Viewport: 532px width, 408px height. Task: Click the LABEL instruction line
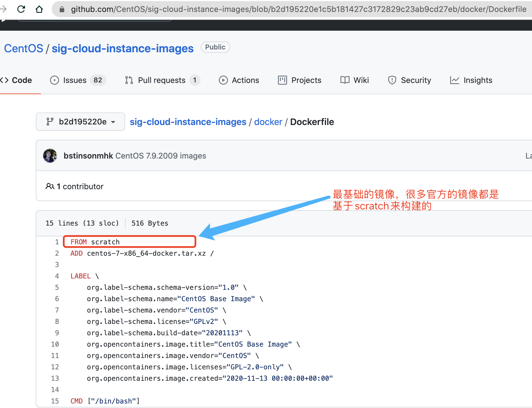(85, 276)
